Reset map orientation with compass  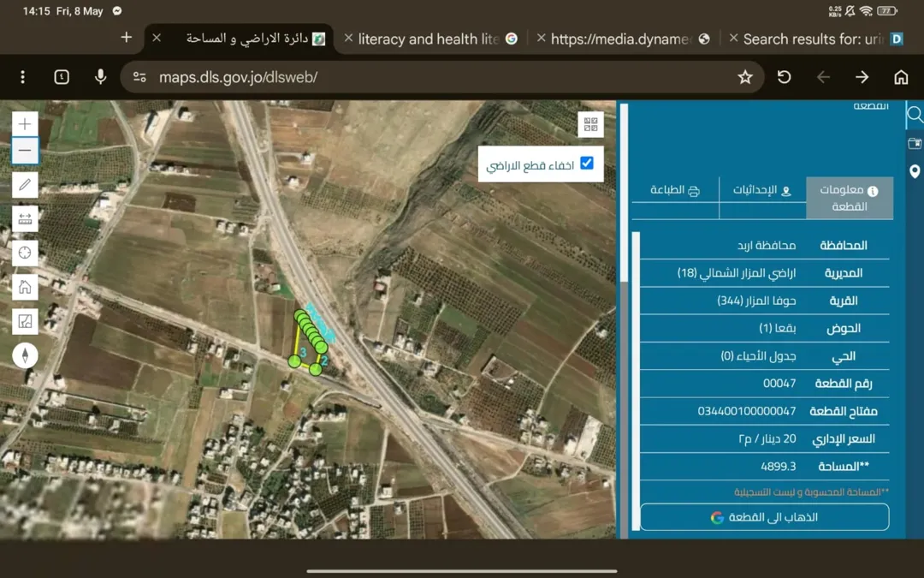(x=25, y=355)
